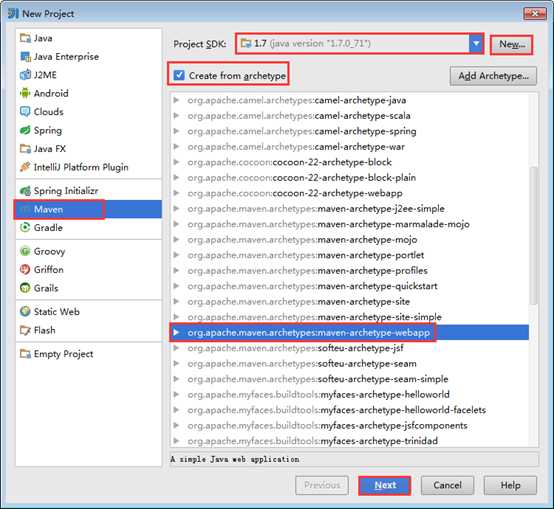Click the disabled Previous button
554x509 pixels.
(322, 485)
